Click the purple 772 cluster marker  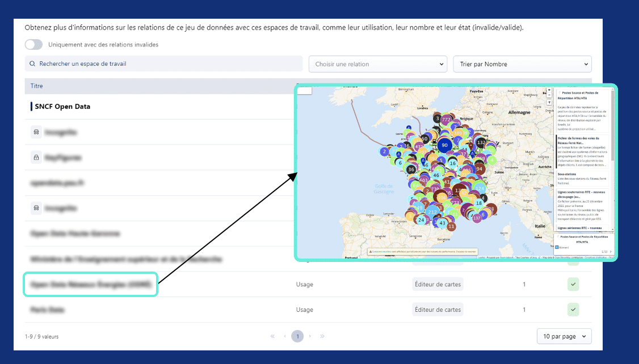point(446,120)
